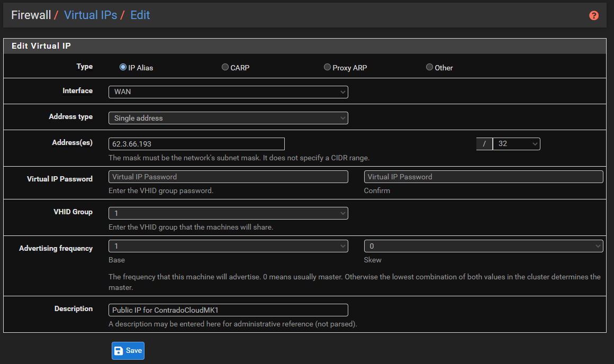This screenshot has height=364, width=614.
Task: Expand the VHID Group dropdown
Action: click(x=228, y=213)
